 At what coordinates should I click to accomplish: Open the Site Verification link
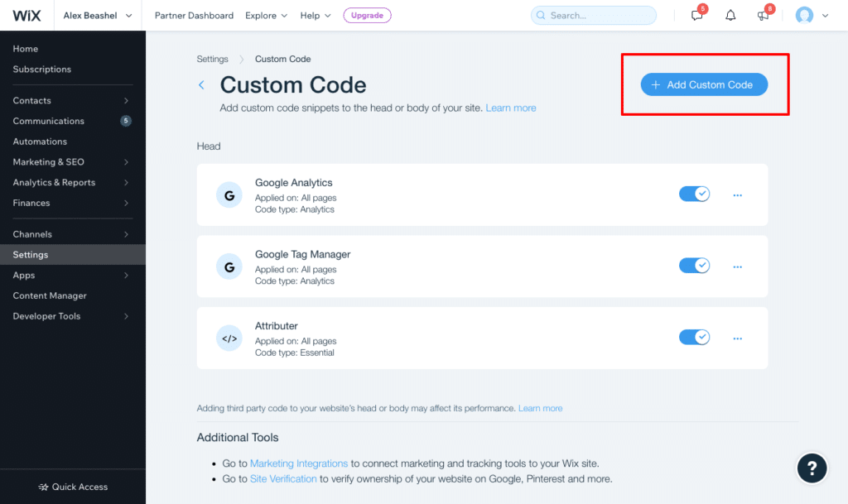pyautogui.click(x=283, y=478)
